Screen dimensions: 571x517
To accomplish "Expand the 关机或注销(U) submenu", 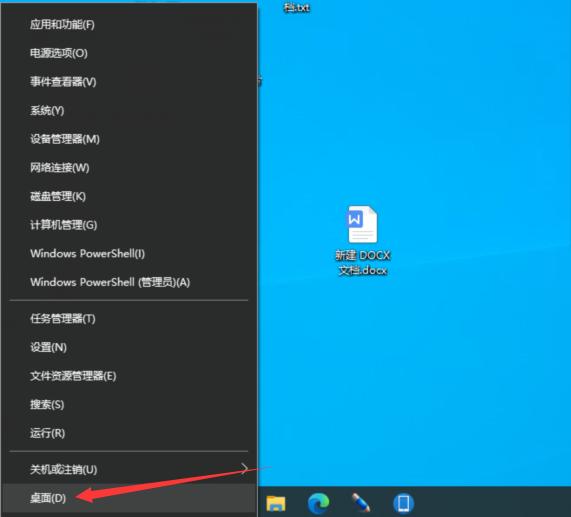I will click(x=129, y=470).
